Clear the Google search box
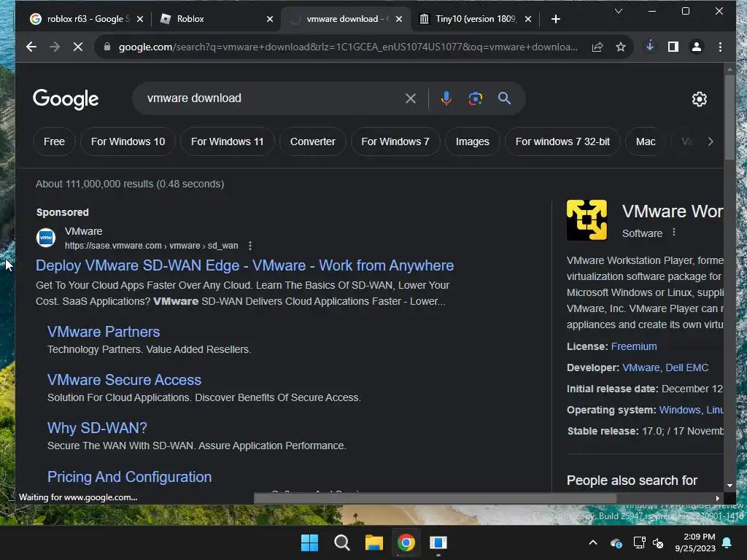 point(410,98)
